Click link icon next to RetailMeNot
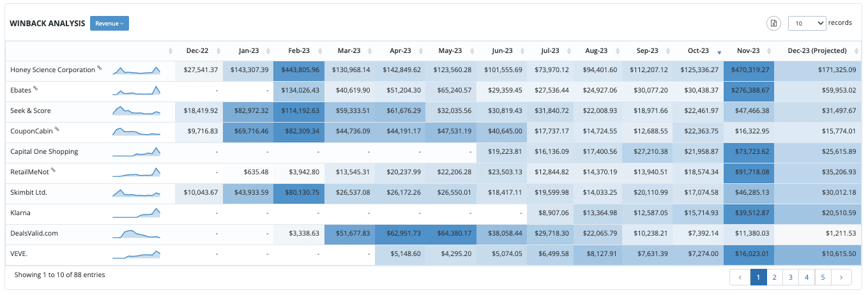 pyautogui.click(x=54, y=170)
